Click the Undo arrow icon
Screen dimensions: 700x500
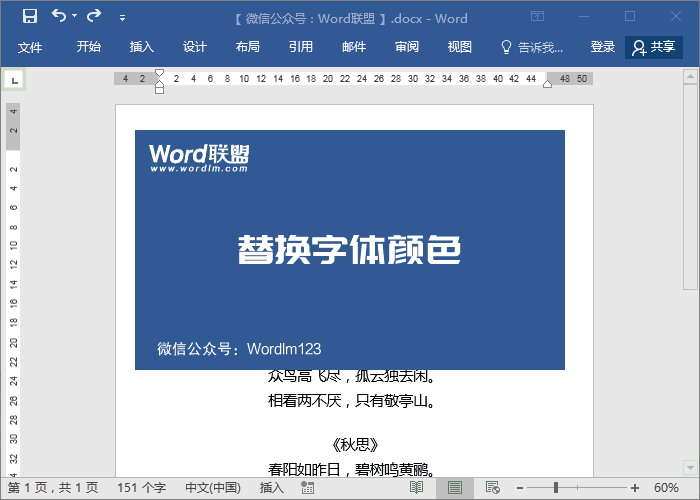58,16
